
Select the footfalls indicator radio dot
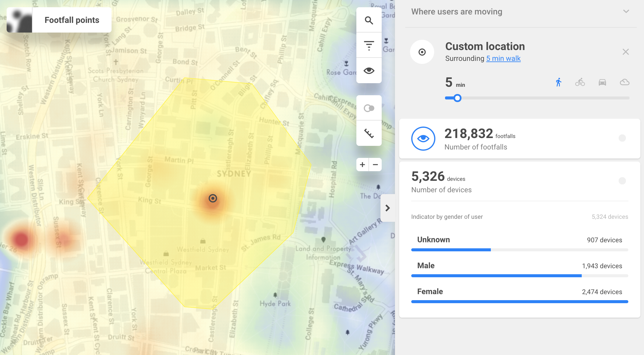pos(622,138)
